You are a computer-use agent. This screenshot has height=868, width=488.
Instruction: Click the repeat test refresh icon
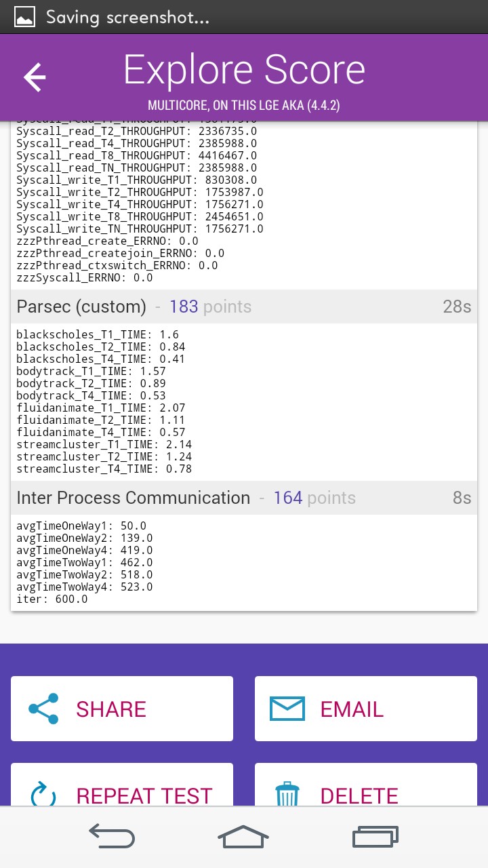coord(43,794)
